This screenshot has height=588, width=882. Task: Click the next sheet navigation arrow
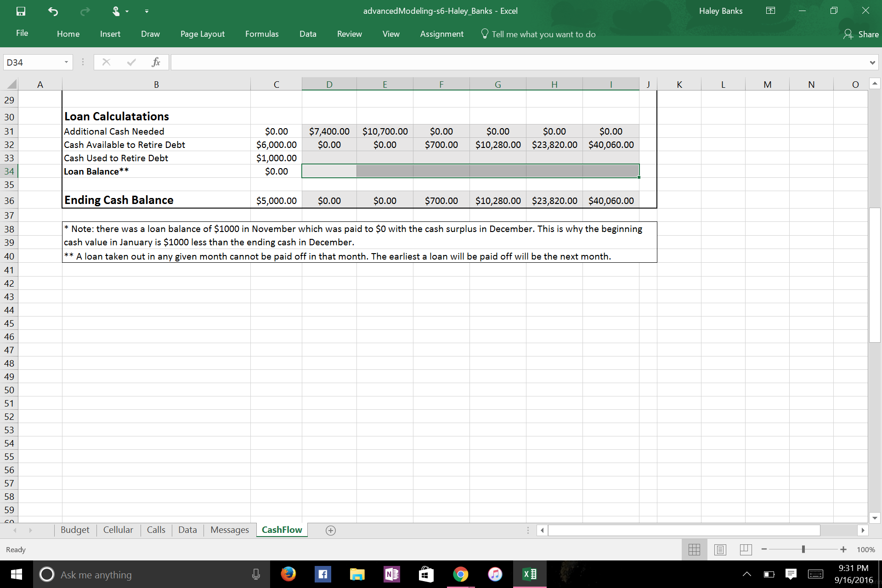pos(30,530)
